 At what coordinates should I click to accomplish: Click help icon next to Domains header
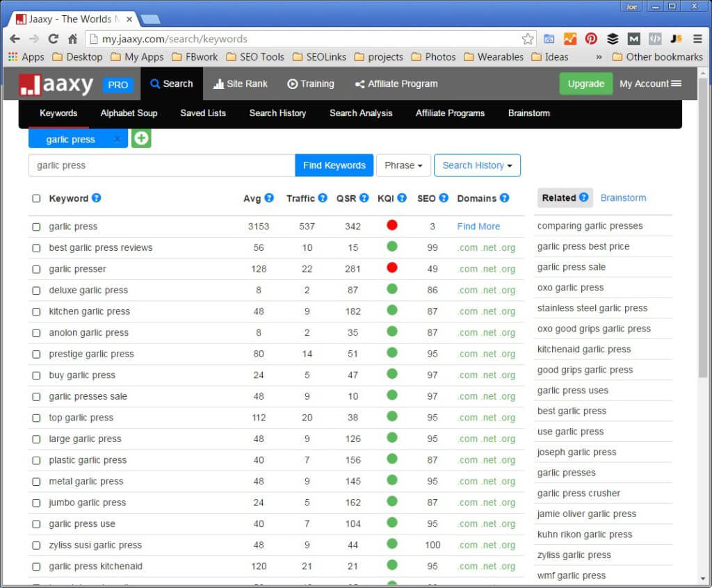(504, 198)
